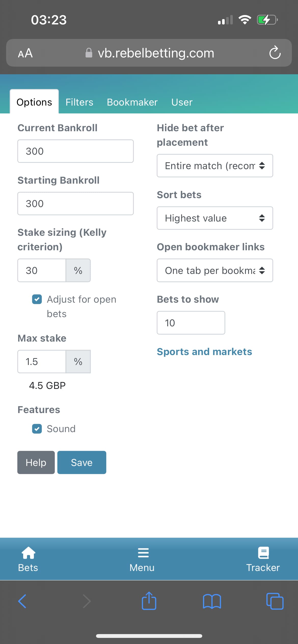The height and width of the screenshot is (644, 298).
Task: Toggle the Sound feature checkbox
Action: click(37, 429)
